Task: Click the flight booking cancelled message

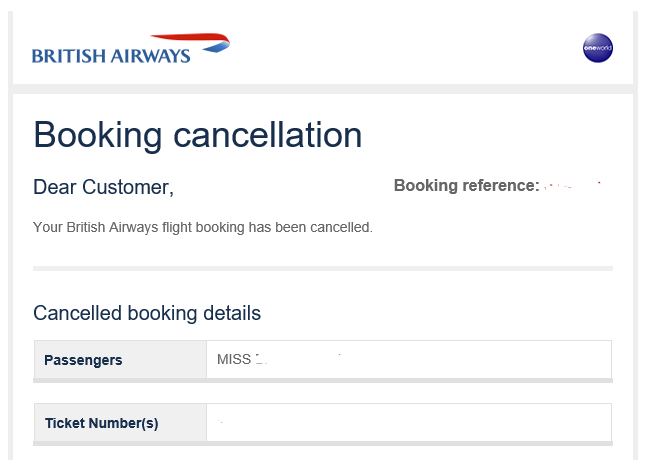Action: pos(203,227)
